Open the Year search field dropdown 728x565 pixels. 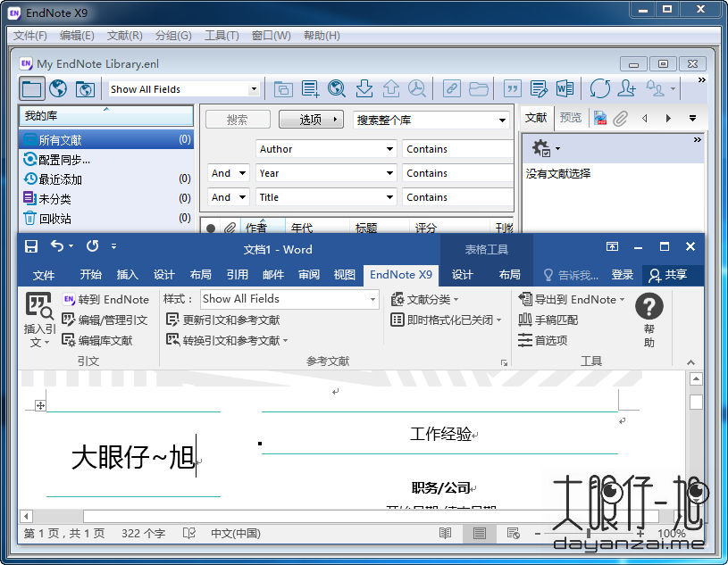pos(389,173)
